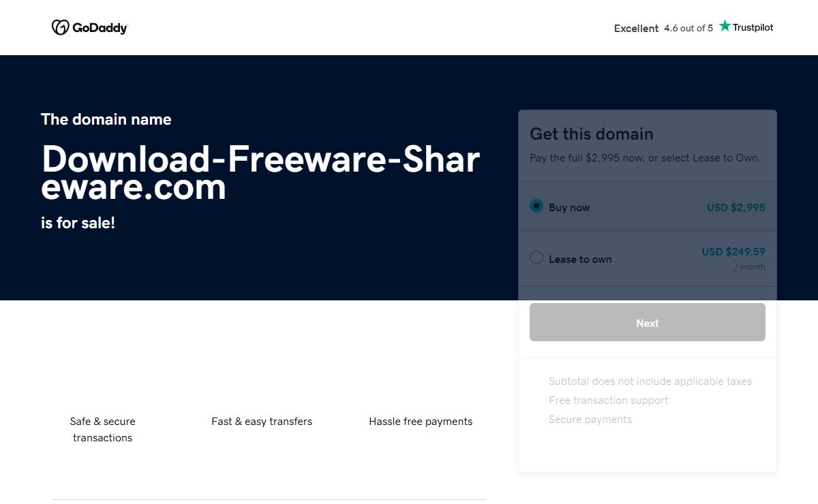Click the Download-Freeware-Shareware.com domain heading
The height and width of the screenshot is (504, 818).
(x=260, y=172)
